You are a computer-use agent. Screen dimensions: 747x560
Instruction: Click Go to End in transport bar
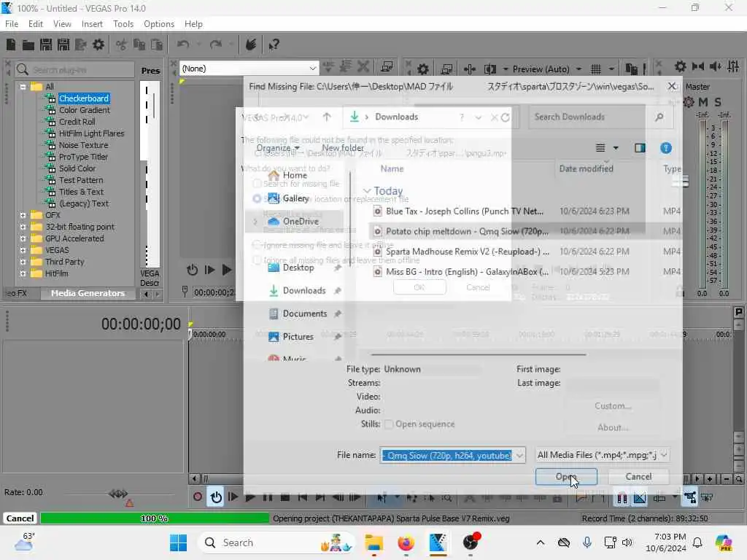320,497
